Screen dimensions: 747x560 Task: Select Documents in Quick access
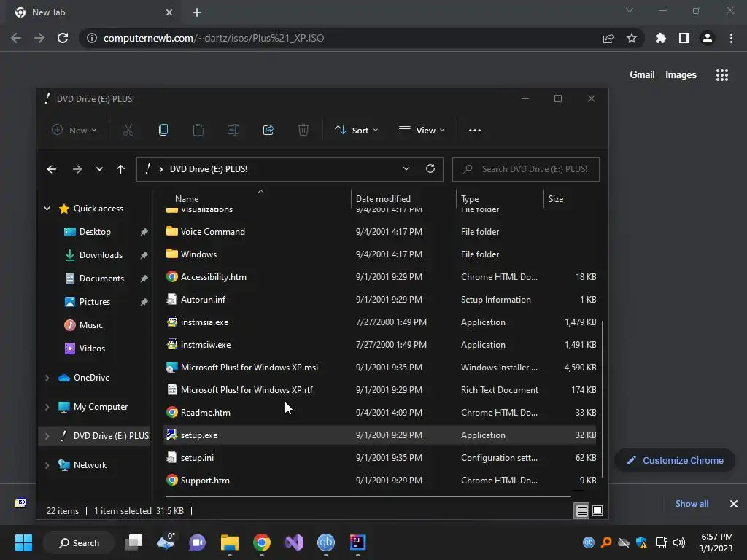click(x=101, y=279)
